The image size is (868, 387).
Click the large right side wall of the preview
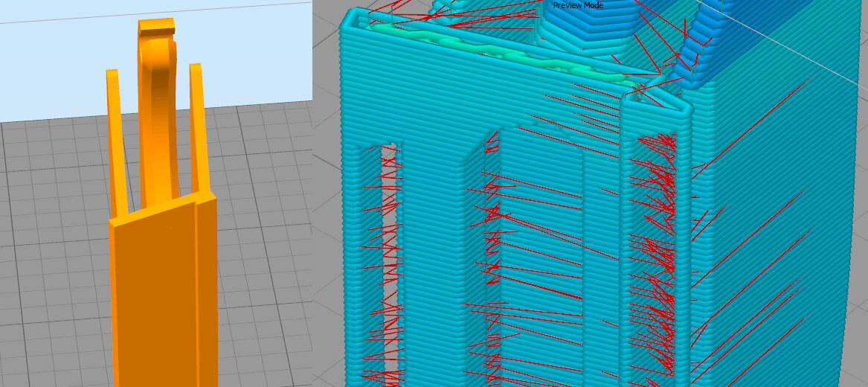click(x=775, y=232)
